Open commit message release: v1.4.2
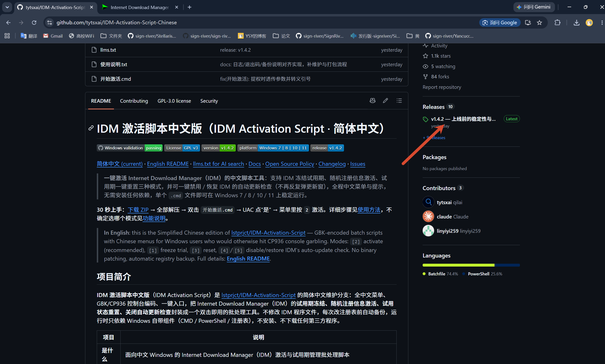 coord(235,50)
